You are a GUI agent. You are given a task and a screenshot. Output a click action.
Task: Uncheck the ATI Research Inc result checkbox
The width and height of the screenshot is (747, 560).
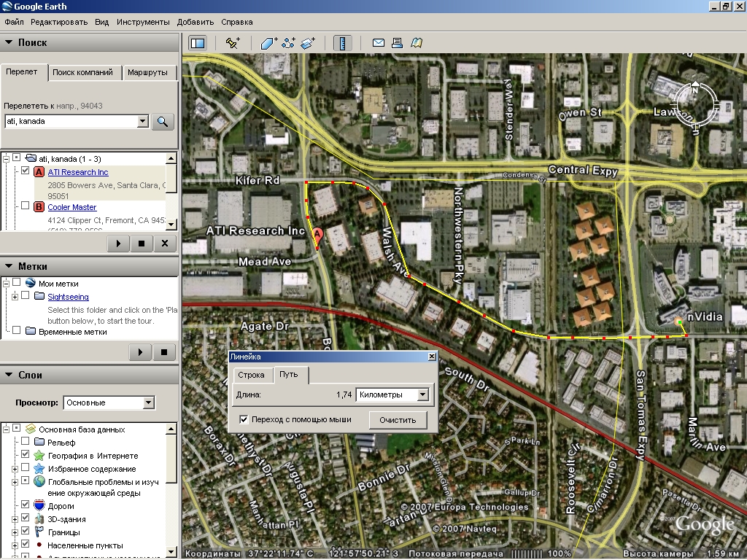[26, 171]
